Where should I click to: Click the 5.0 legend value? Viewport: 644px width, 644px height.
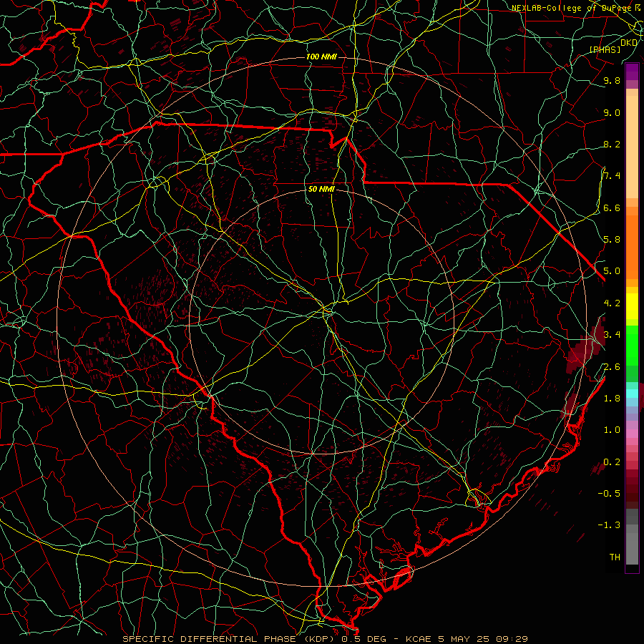(x=612, y=271)
